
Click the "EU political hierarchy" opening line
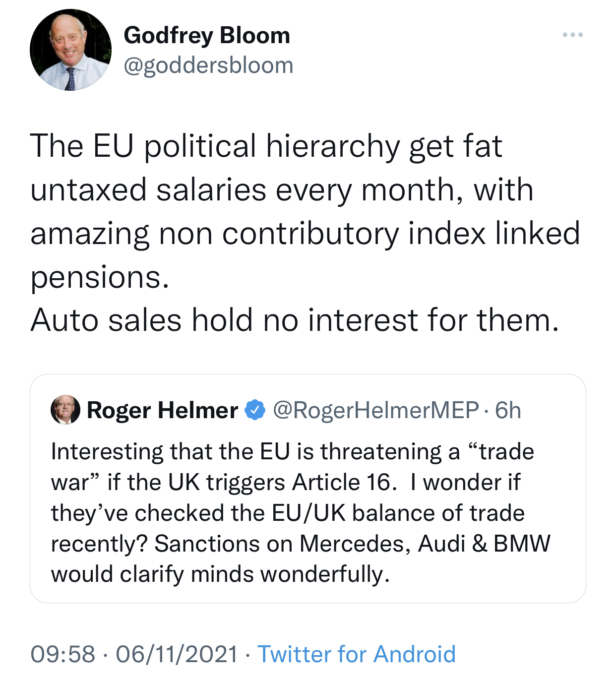[266, 146]
